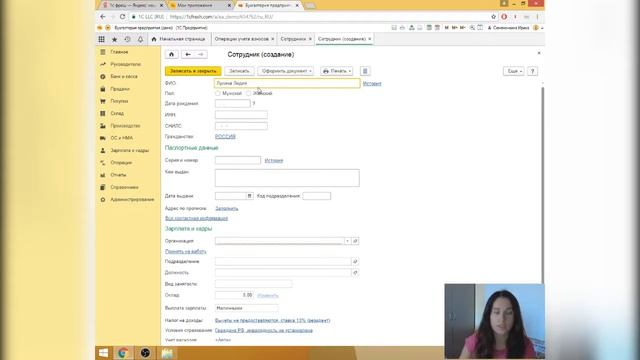This screenshot has height=360, width=640.
Task: Switch to Операции учета взносов tab
Action: (x=244, y=39)
